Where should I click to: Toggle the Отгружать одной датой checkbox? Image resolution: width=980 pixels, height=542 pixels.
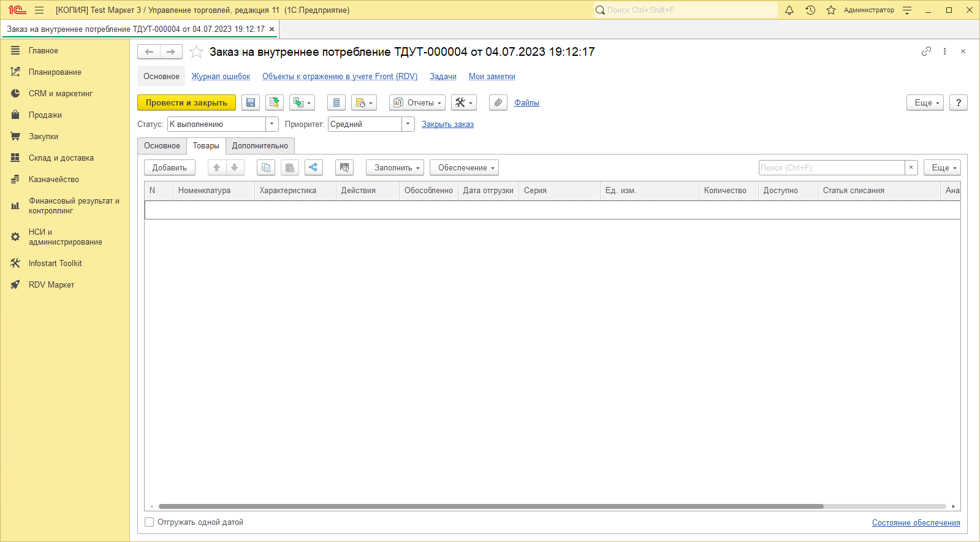click(x=150, y=522)
